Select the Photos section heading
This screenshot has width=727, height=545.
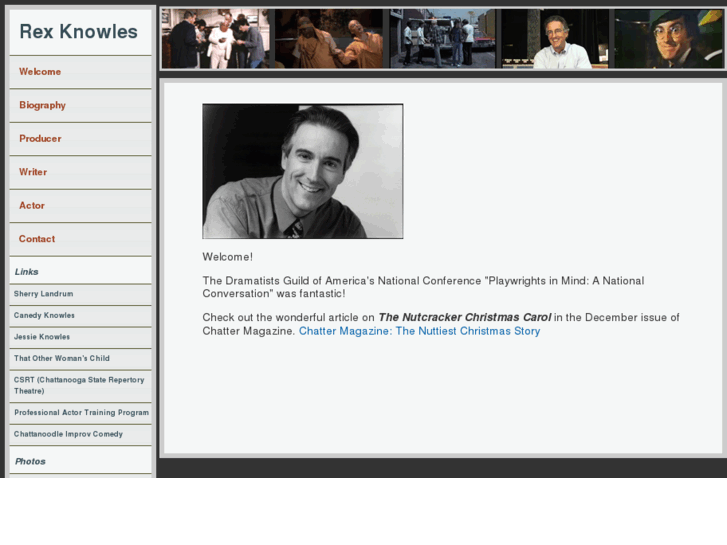tap(30, 462)
